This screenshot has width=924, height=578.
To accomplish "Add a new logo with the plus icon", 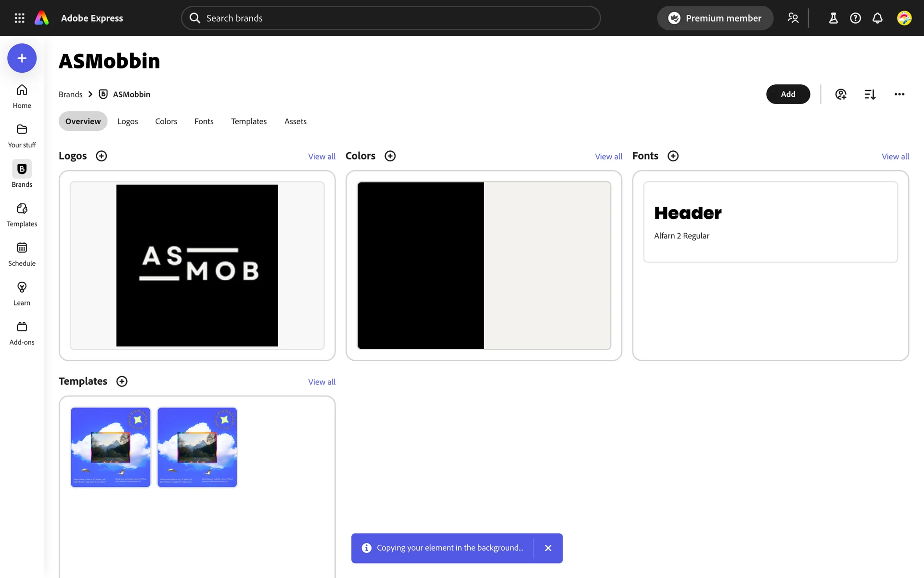I will tap(101, 156).
